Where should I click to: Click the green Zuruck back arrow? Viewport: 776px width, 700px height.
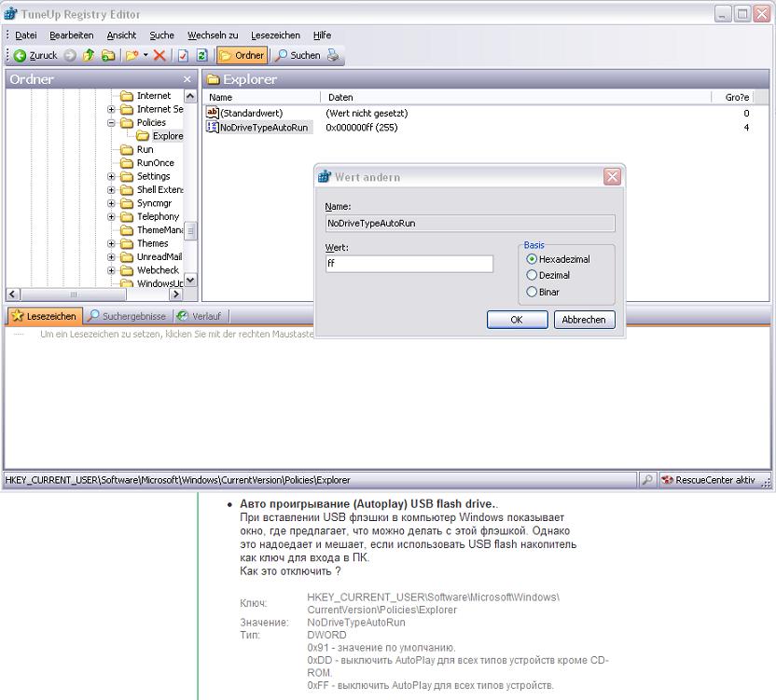click(x=20, y=55)
